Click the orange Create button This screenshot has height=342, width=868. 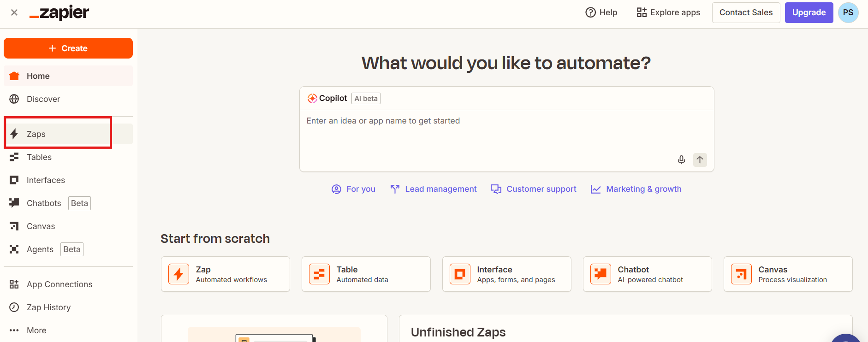pyautogui.click(x=68, y=48)
